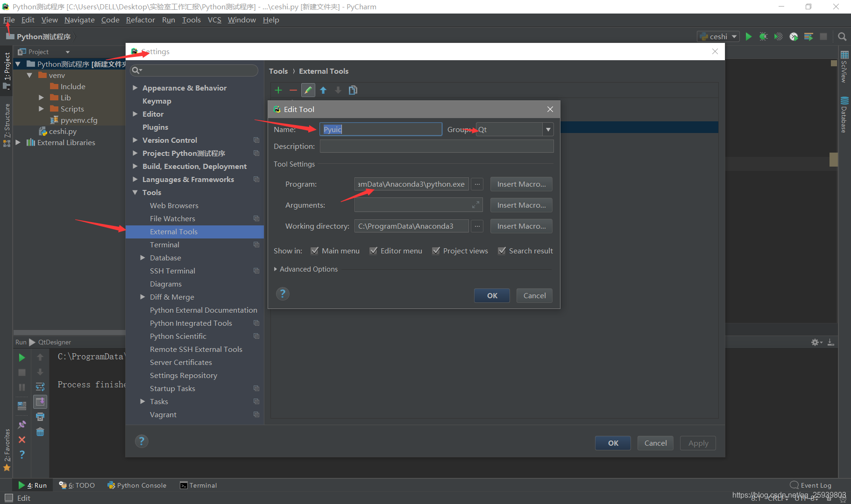The width and height of the screenshot is (851, 504).
Task: Open the Tools menu in menu bar
Action: click(x=191, y=20)
